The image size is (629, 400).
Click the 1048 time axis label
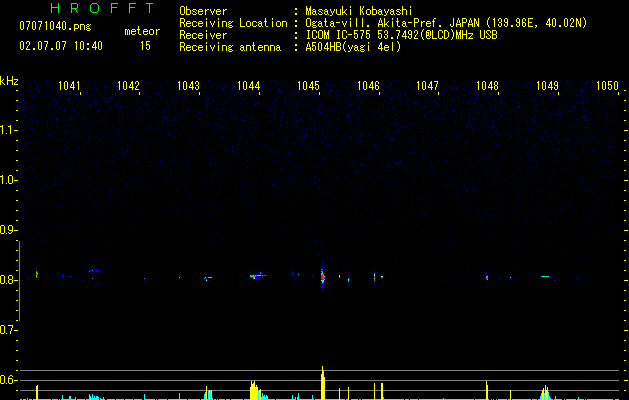(x=487, y=86)
